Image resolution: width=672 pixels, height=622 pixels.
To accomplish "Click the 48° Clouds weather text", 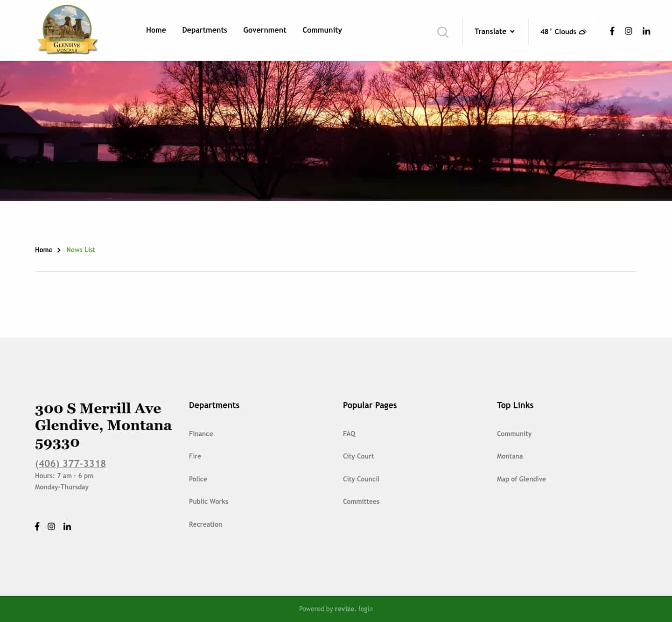I will (558, 32).
